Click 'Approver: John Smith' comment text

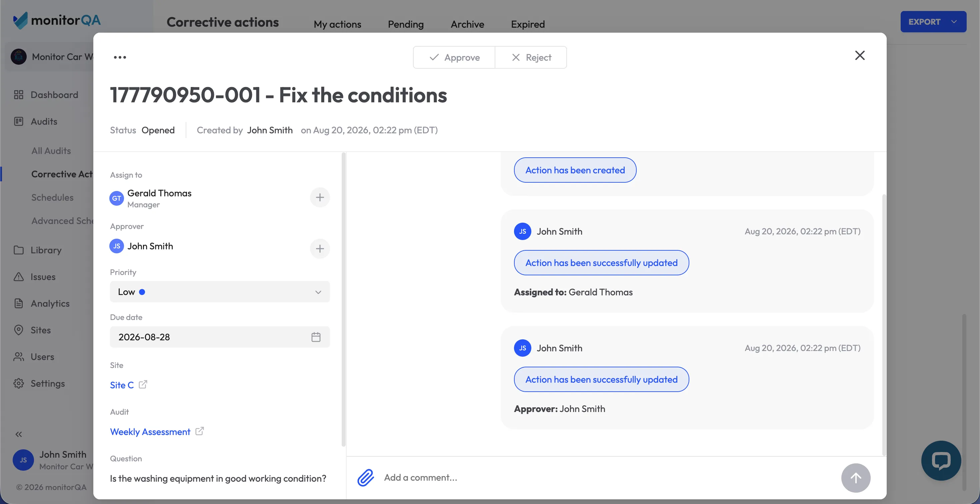point(559,409)
